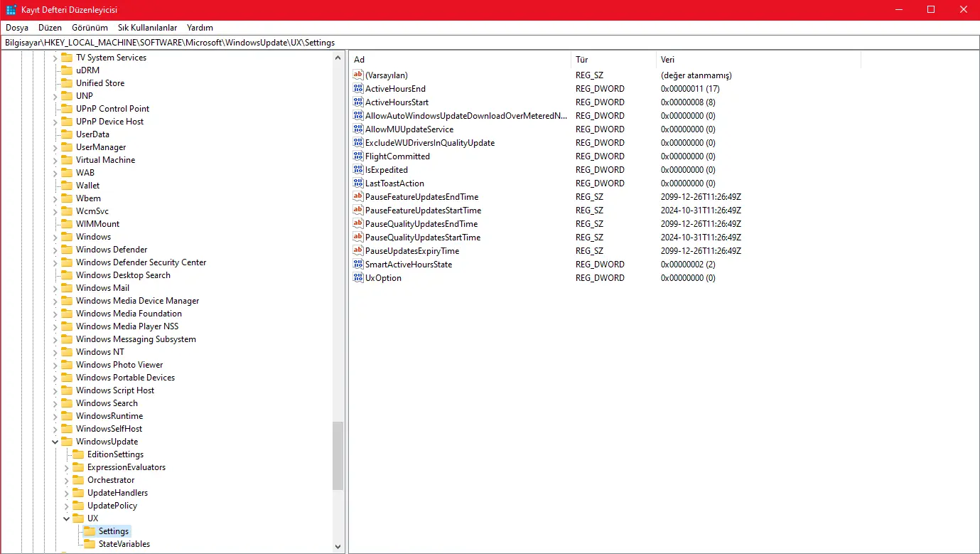The image size is (980, 554).
Task: Click the PauseFeatureUpdatesEndTime string icon
Action: [x=358, y=197]
